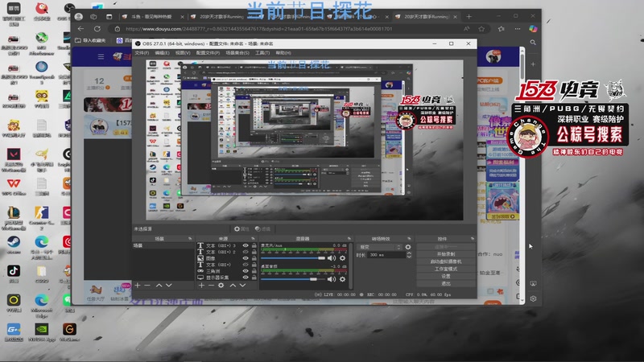
Task: Open OBS 工具(T) menu
Action: 262,53
